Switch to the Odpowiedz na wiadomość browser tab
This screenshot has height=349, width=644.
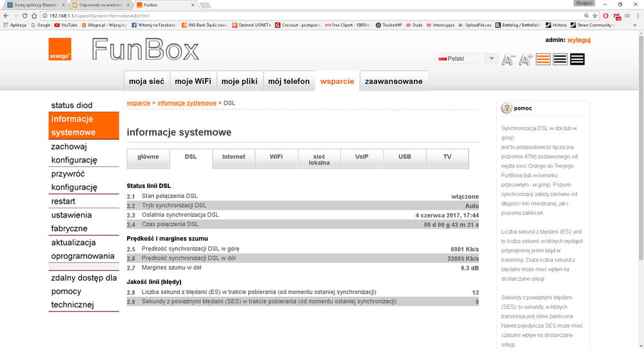(x=100, y=5)
